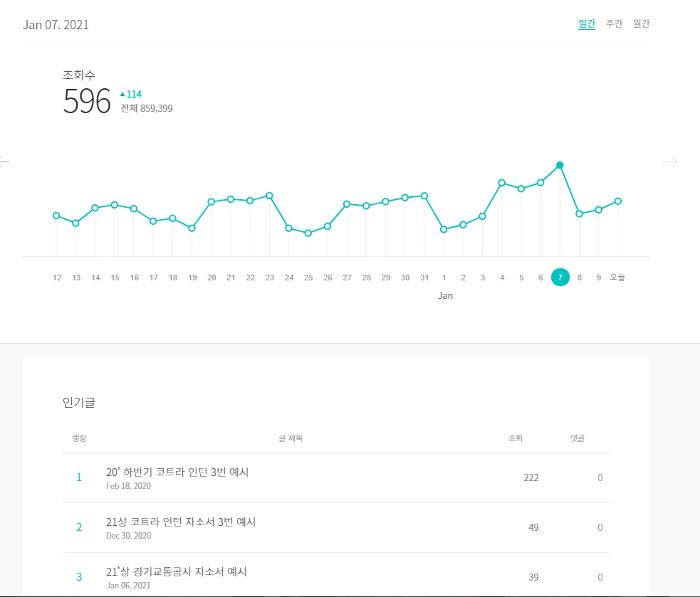
Task: Select the 오늘 label on the date axis
Action: pyautogui.click(x=618, y=277)
